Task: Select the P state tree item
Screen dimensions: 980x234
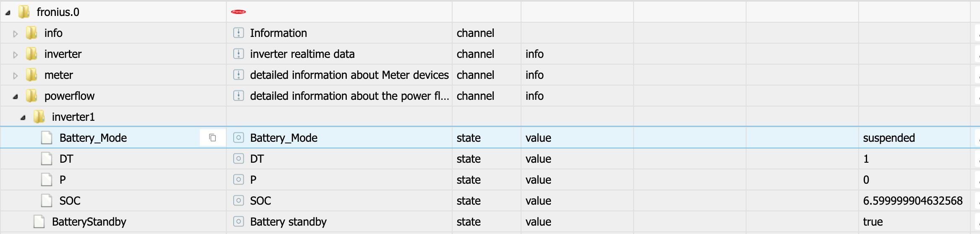Action: [63, 179]
